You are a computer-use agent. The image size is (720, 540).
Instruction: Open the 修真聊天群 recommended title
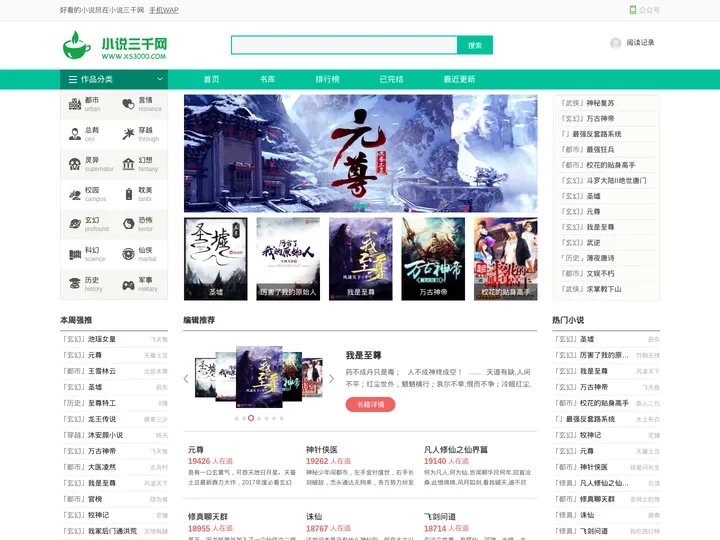(208, 517)
